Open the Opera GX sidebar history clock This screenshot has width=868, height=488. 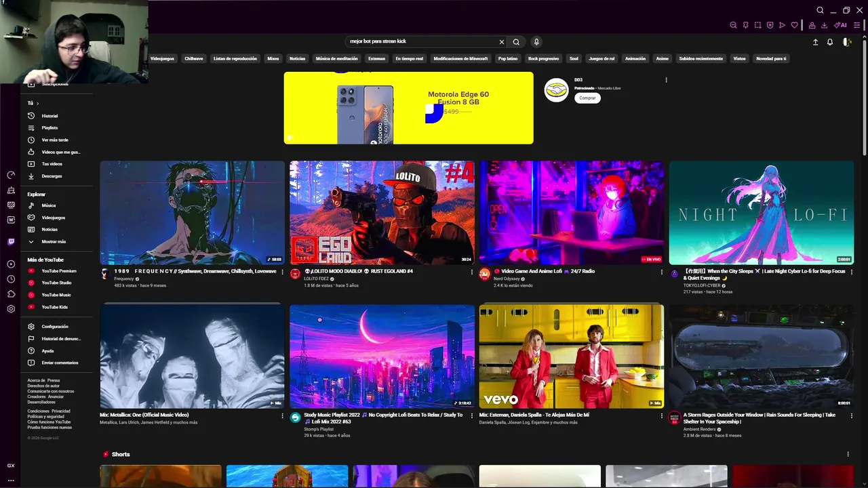tap(11, 279)
